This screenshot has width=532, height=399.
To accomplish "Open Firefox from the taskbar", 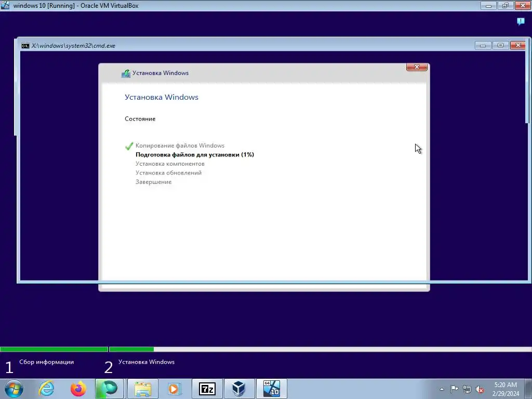I will tap(78, 389).
